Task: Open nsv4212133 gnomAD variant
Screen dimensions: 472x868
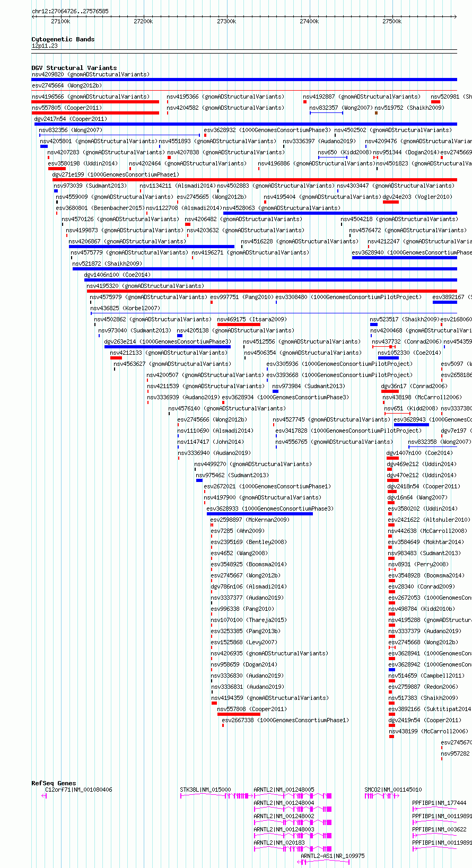Action: click(x=116, y=358)
